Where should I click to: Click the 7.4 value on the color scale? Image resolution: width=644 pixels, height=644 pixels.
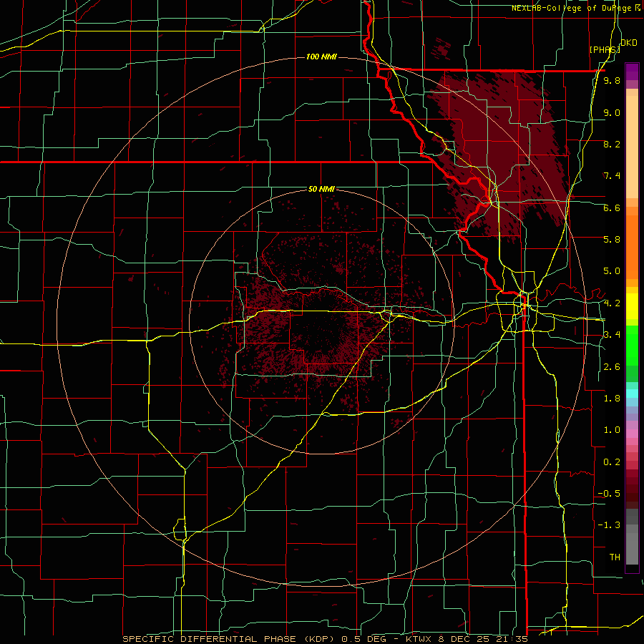tap(612, 176)
